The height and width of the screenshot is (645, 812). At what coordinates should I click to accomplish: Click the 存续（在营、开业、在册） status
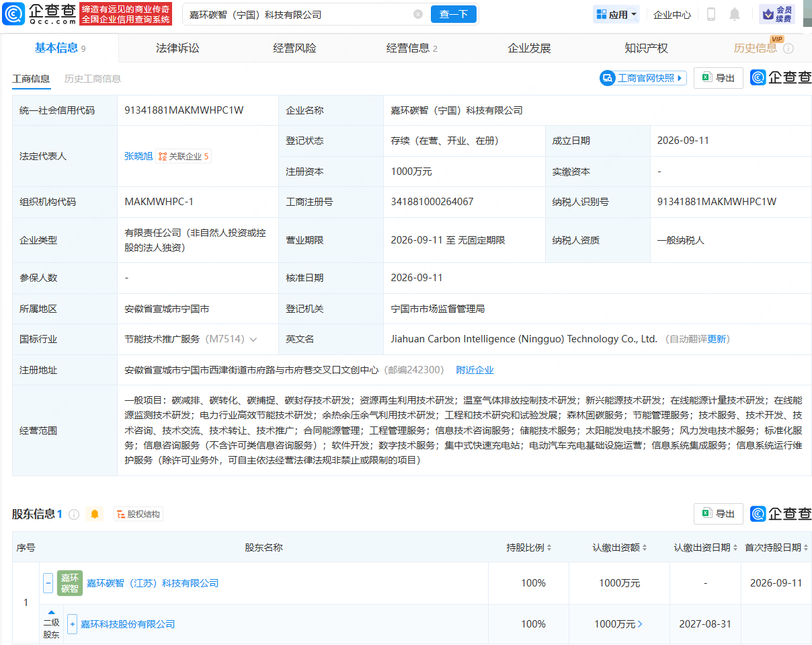[445, 141]
